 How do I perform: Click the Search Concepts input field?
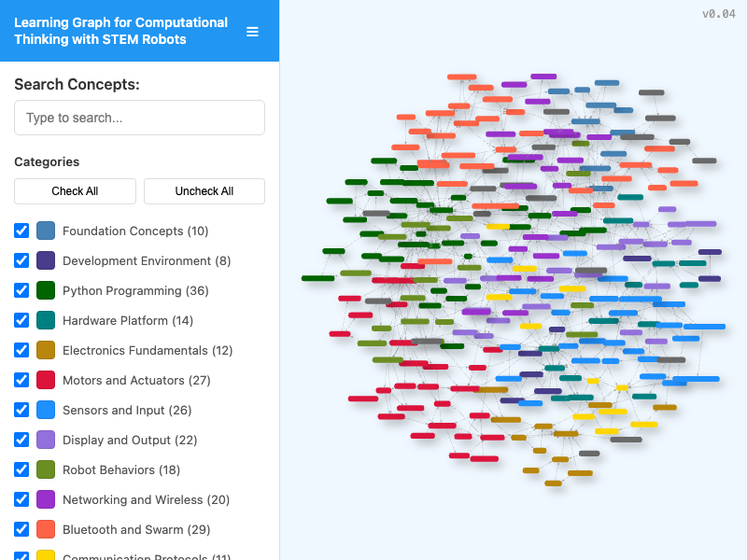(x=139, y=118)
